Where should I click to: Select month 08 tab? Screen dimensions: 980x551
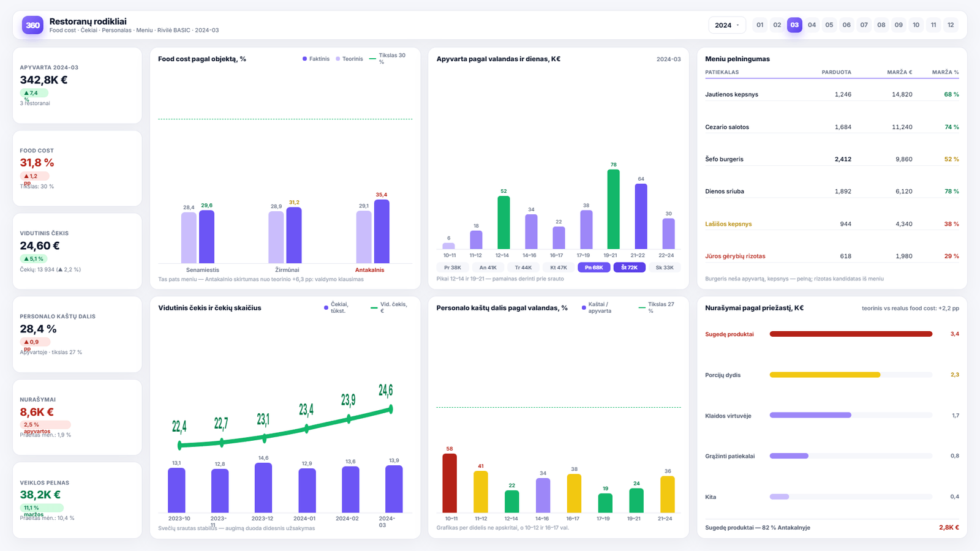point(881,25)
